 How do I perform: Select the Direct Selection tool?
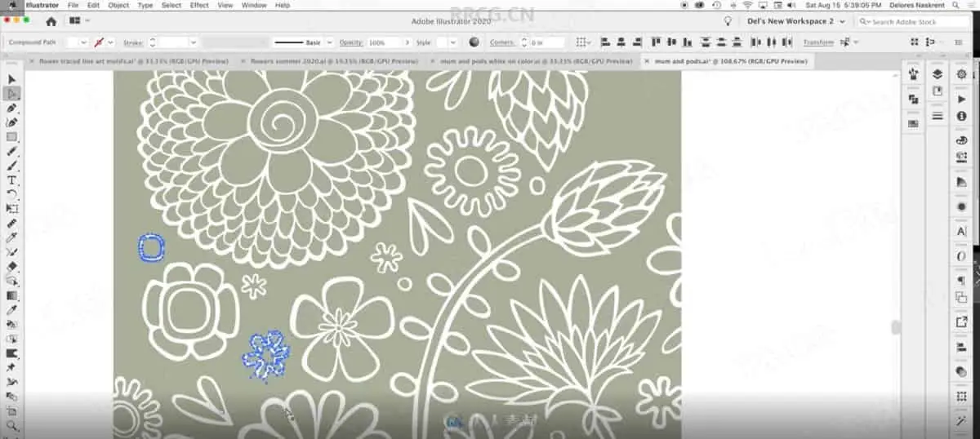coord(12,94)
